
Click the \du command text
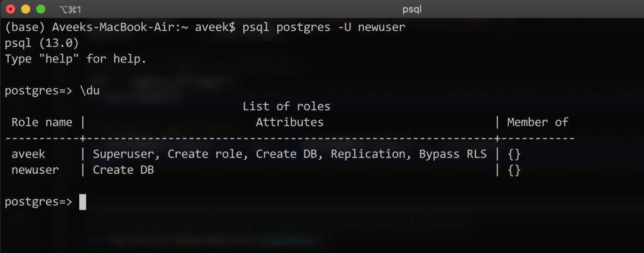tap(89, 91)
